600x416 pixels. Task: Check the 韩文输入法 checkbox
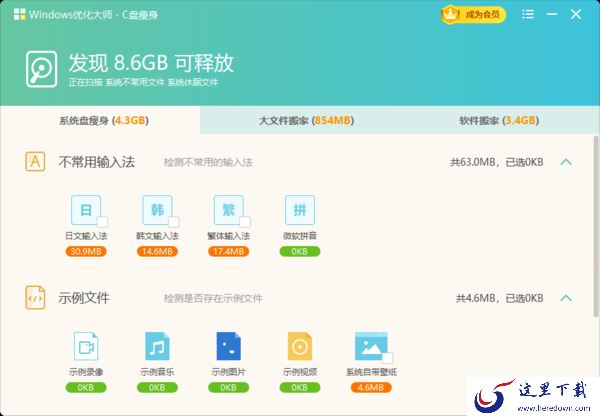[x=174, y=222]
